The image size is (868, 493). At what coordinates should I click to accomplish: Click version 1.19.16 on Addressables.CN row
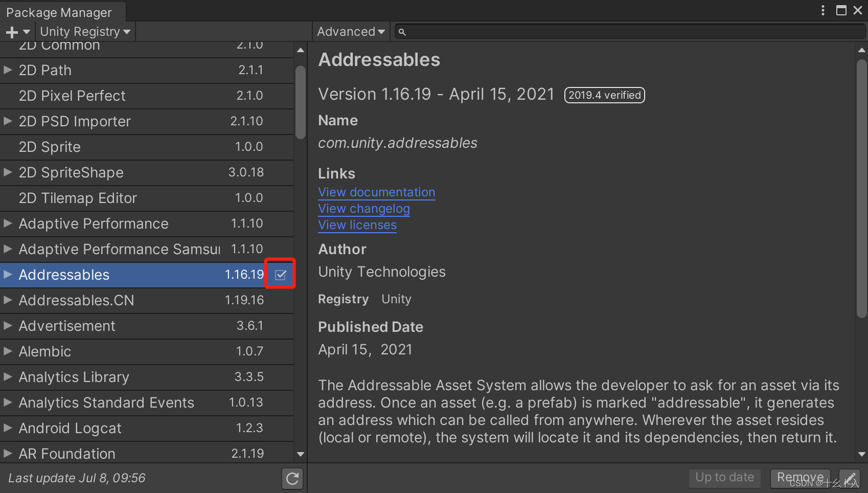click(x=244, y=300)
